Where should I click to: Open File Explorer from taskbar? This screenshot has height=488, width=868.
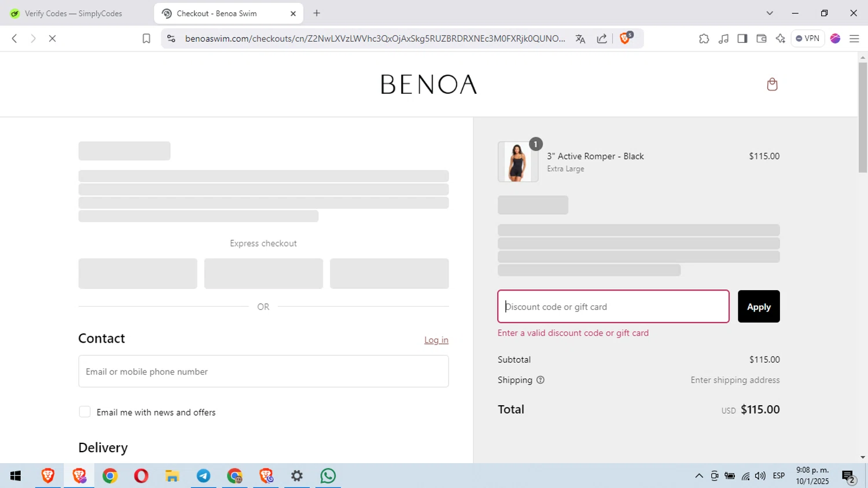(172, 476)
